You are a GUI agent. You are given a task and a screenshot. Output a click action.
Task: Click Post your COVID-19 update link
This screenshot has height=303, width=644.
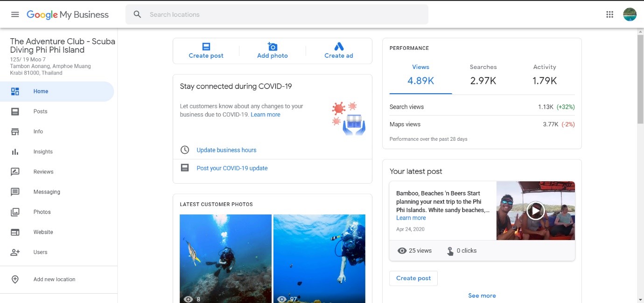click(232, 168)
